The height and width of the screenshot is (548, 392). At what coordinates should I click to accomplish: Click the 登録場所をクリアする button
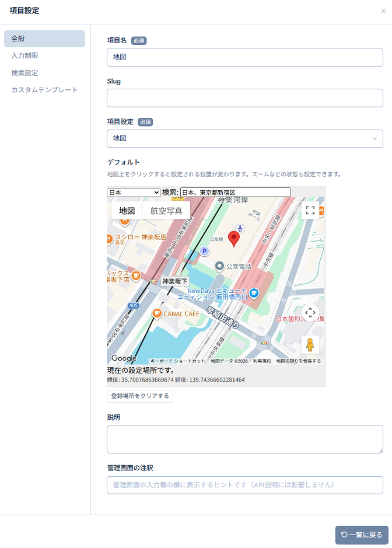[x=140, y=396]
